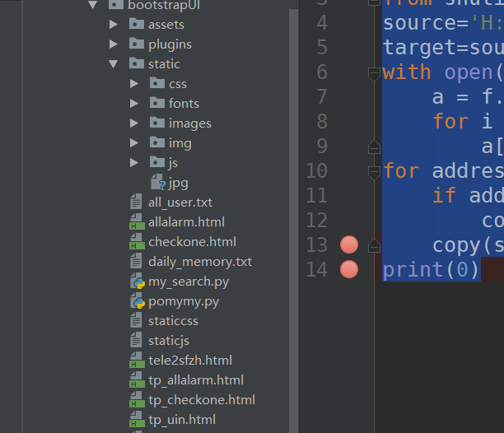Fold the block end marker at line 13
The image size is (504, 433).
(374, 245)
